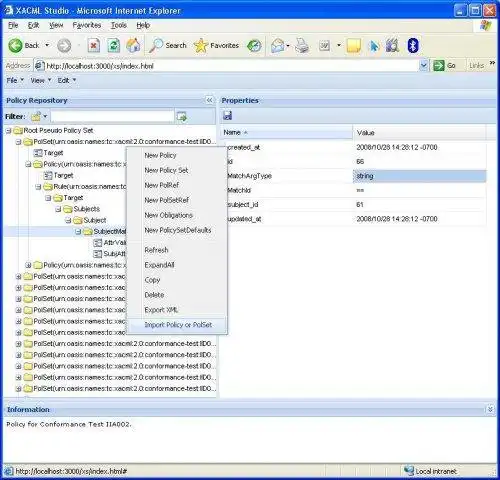Click the yellow note toolbar icon
Viewport: 500px width, 480px height.
pyautogui.click(x=354, y=46)
